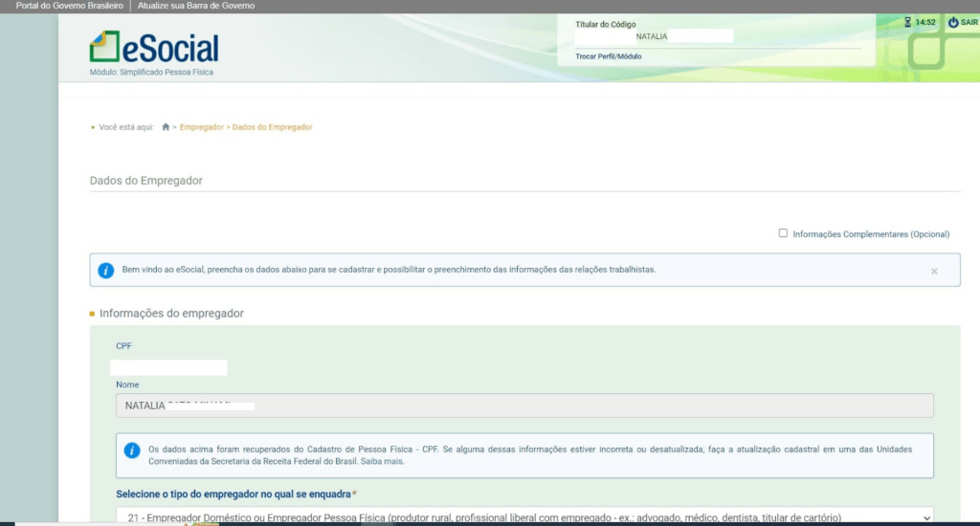Click Dados do Empregador breadcrumb item
This screenshot has width=980, height=526.
[x=272, y=127]
